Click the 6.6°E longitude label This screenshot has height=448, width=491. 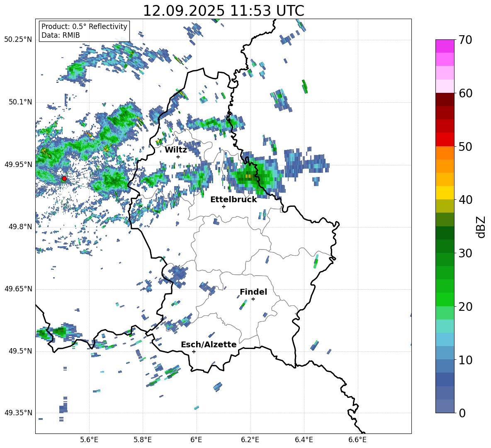357,440
